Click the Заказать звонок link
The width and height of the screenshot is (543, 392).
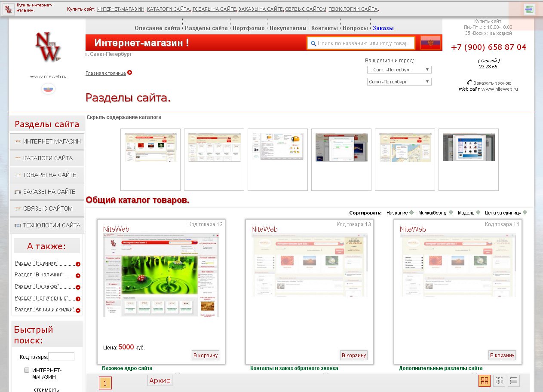click(492, 83)
